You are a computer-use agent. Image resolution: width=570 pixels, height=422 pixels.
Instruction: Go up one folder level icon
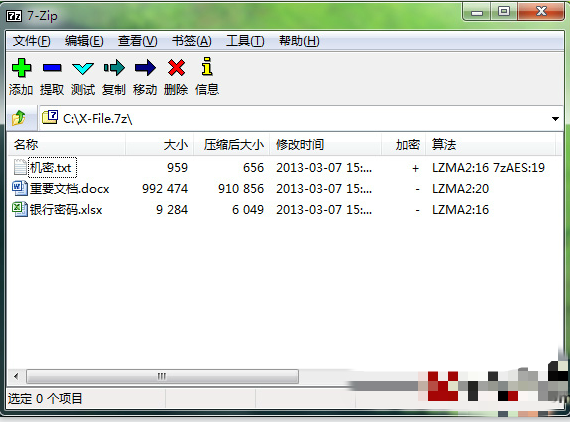click(19, 118)
